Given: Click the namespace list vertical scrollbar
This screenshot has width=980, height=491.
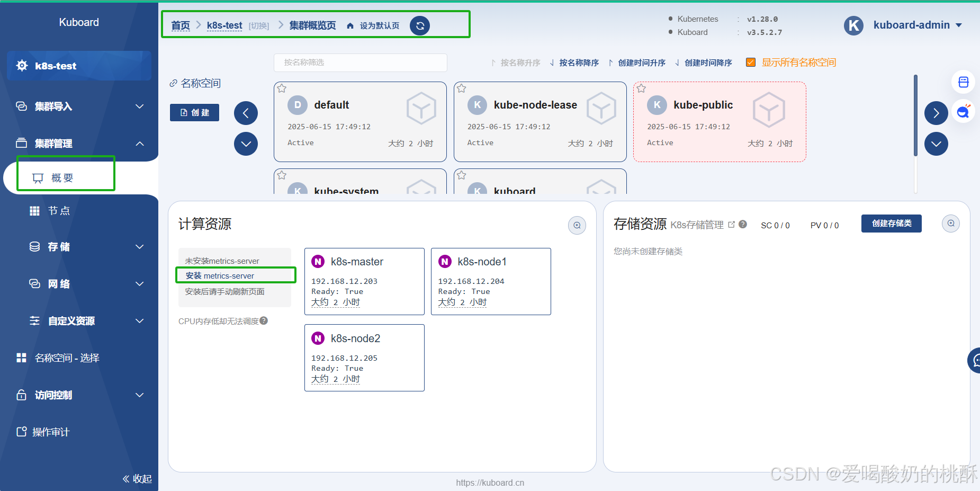Looking at the screenshot, I should click(915, 115).
